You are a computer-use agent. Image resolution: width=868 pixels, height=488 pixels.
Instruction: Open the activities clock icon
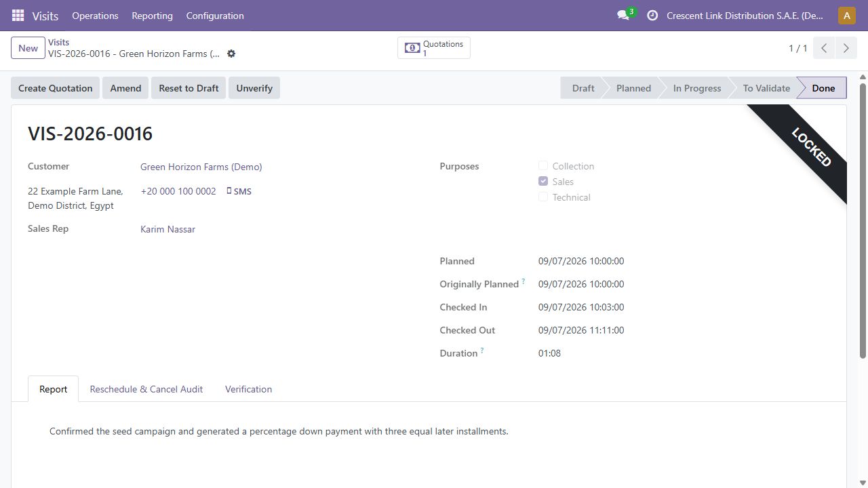652,16
